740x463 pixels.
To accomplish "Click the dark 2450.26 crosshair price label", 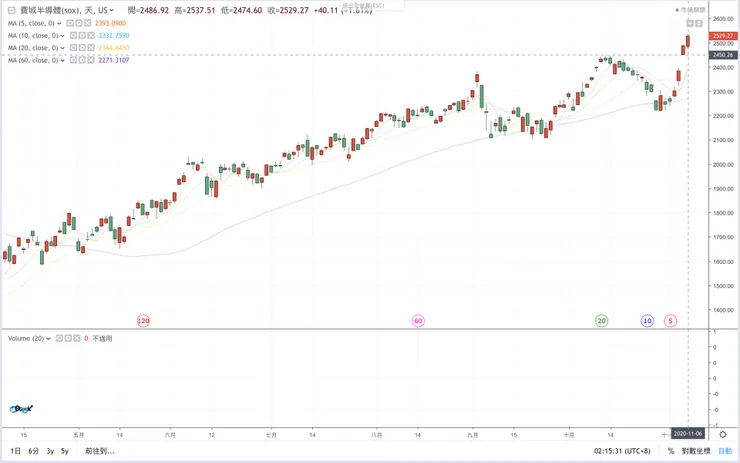I will 723,55.
